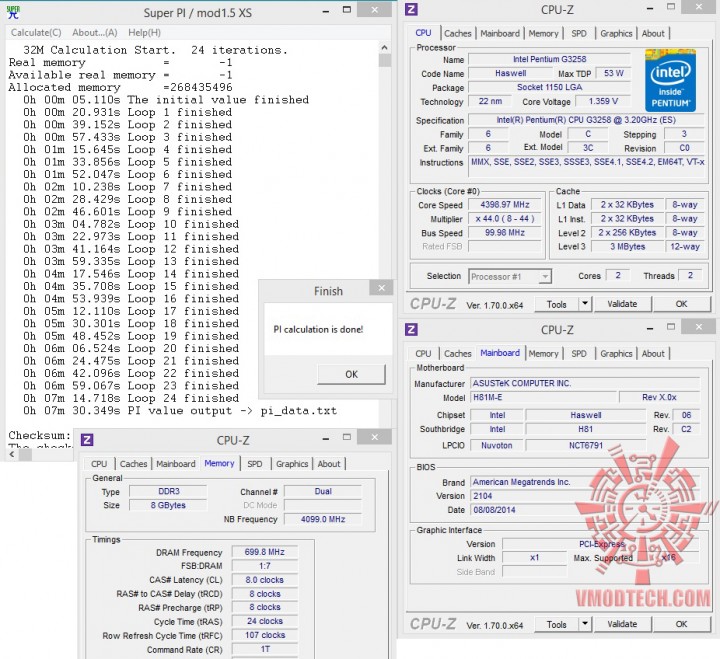Screen dimensions: 720x659
Task: Maximize the Super PI window
Action: click(x=347, y=10)
